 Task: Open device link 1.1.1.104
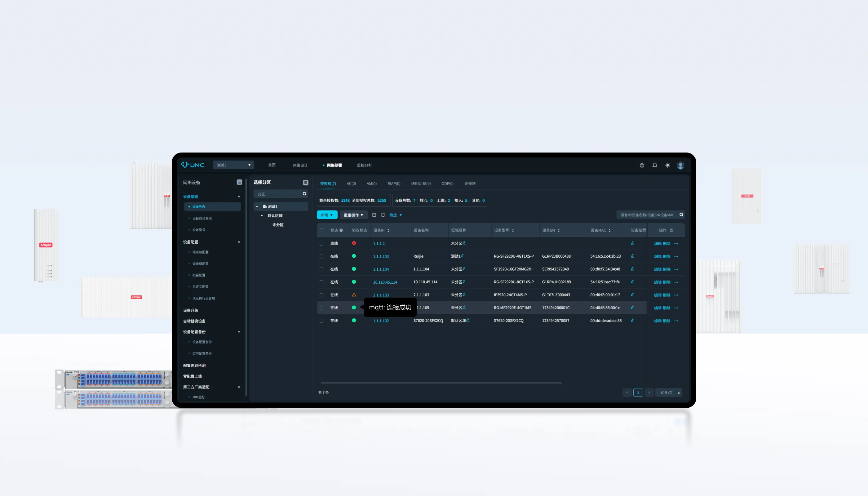click(x=380, y=269)
